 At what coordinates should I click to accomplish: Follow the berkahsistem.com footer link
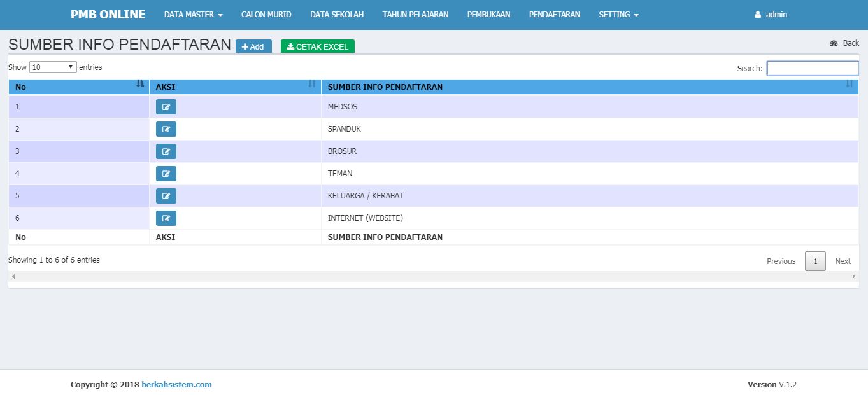[x=176, y=384]
